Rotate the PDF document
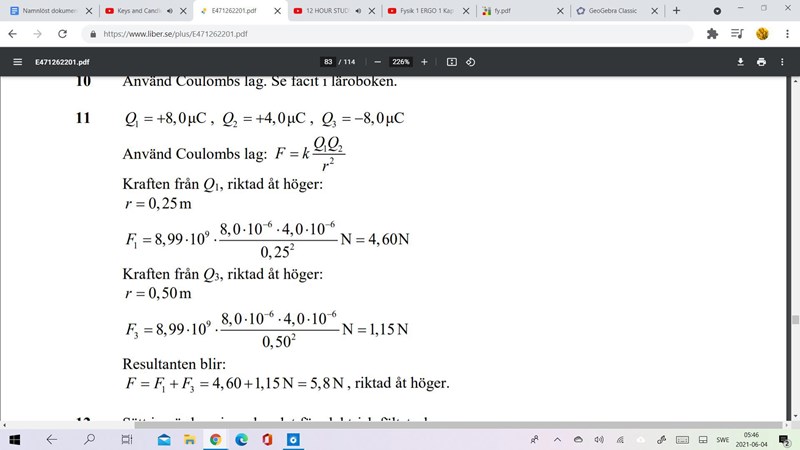 point(470,61)
